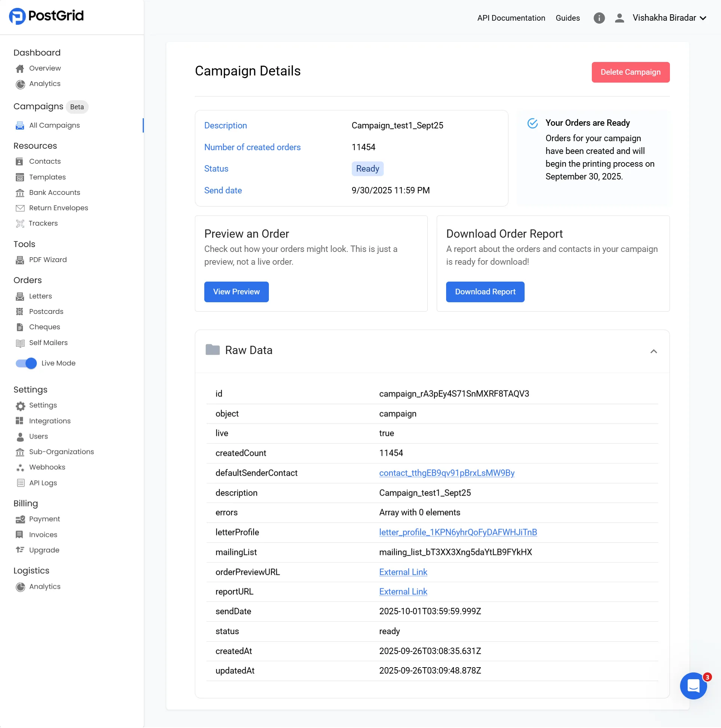Open the orderPreviewURL External Link

pyautogui.click(x=403, y=572)
